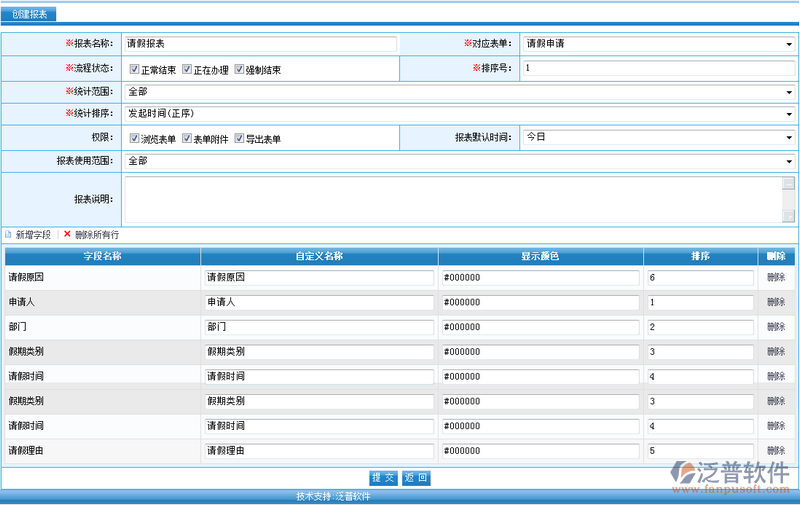Uncheck the 强制结束 checkbox
The height and width of the screenshot is (505, 800).
point(239,70)
